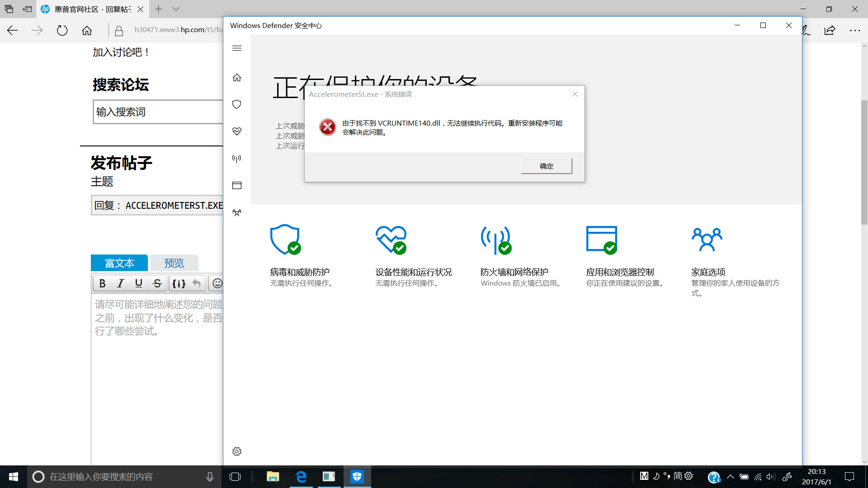This screenshot has width=868, height=488.
Task: Click the Edge page vertical scrollbar
Action: (864, 163)
